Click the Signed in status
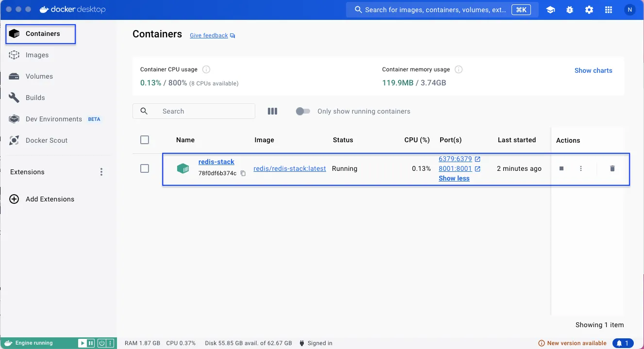Screen dimensions: 644x349 (316, 343)
